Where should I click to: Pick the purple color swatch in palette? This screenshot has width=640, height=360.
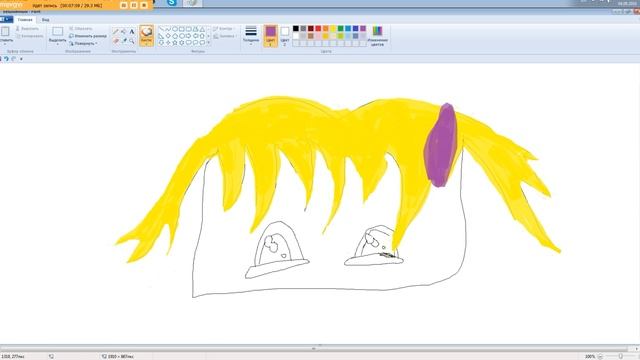point(363,29)
